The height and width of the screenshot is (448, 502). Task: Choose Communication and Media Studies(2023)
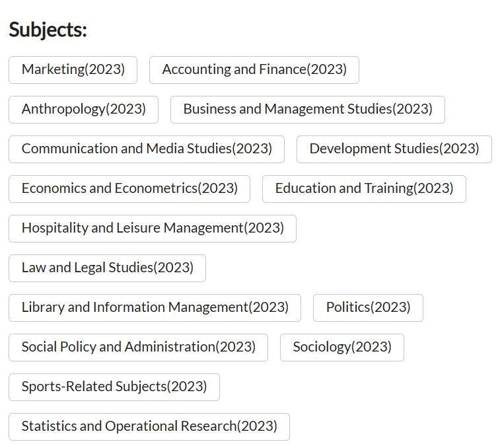point(147,149)
